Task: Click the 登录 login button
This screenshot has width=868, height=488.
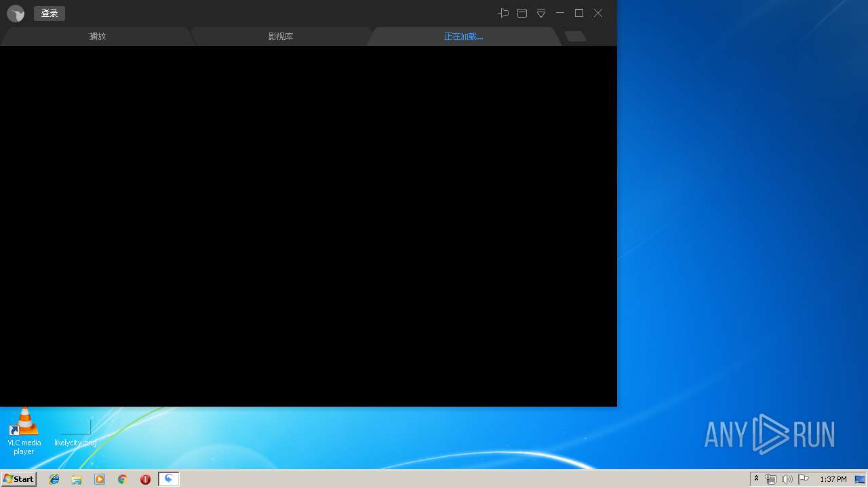Action: [50, 14]
